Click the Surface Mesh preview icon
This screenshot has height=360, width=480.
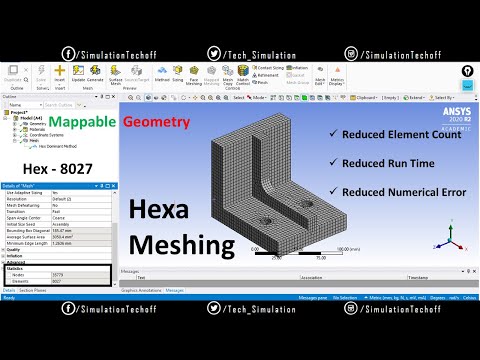pos(115,71)
